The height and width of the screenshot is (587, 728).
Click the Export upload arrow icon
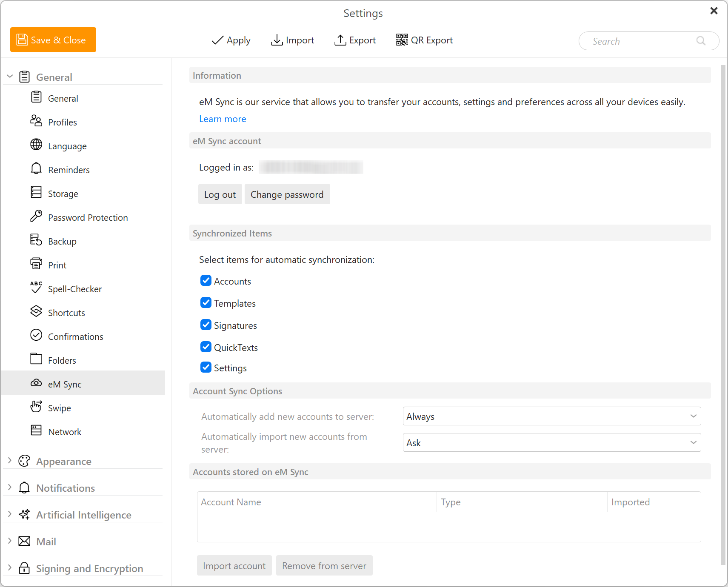(x=340, y=40)
